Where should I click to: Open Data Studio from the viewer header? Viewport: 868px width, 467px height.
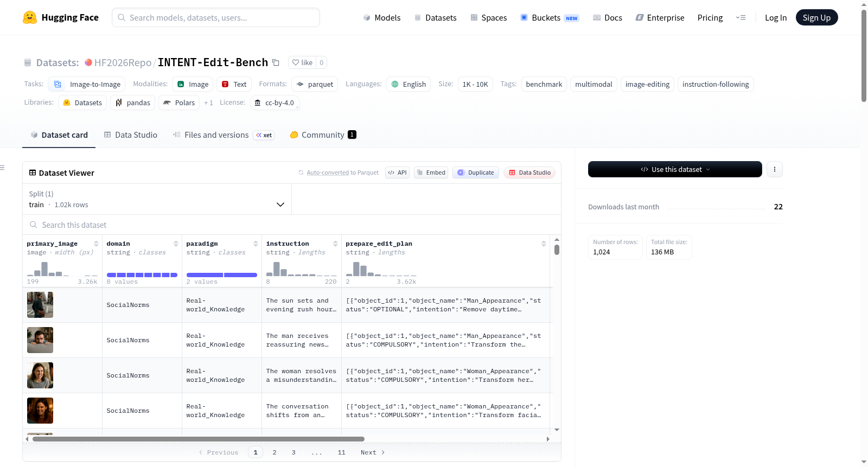[529, 172]
